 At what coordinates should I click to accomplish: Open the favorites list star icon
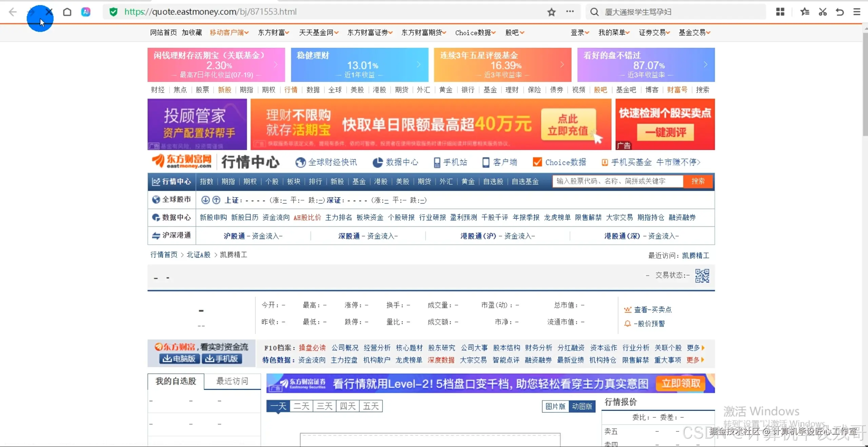805,12
